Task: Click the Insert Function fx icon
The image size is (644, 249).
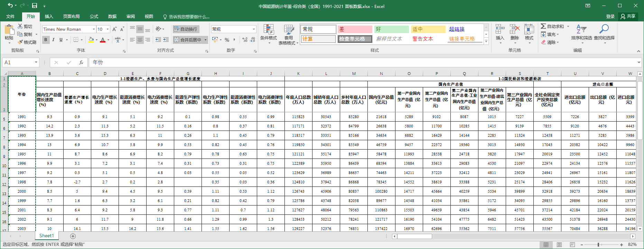Action: [x=81, y=63]
